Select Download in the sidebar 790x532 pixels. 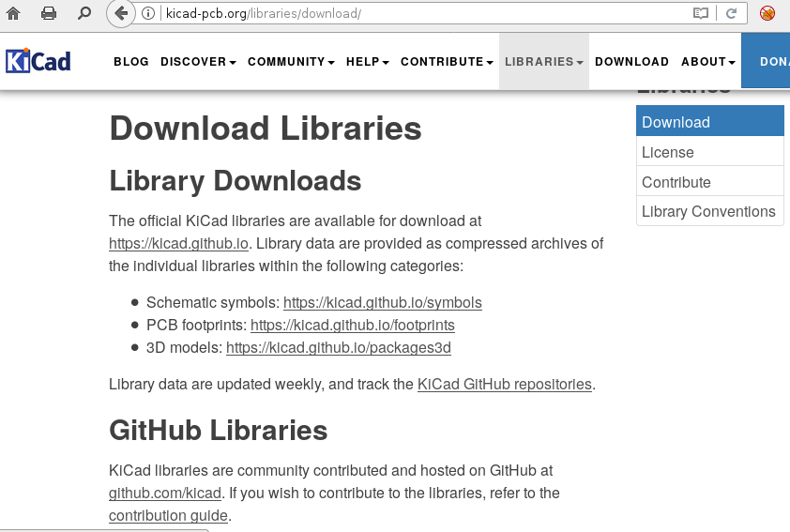click(x=710, y=121)
